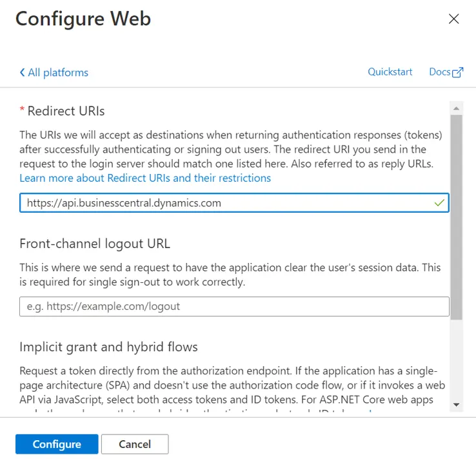
Task: Click the vertical scrollbar thumb
Action: 456,217
